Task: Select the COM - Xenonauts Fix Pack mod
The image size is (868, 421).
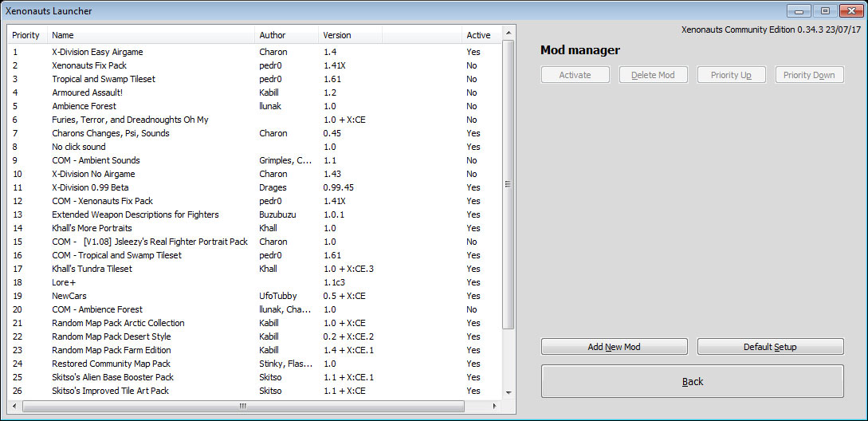Action: click(254, 201)
